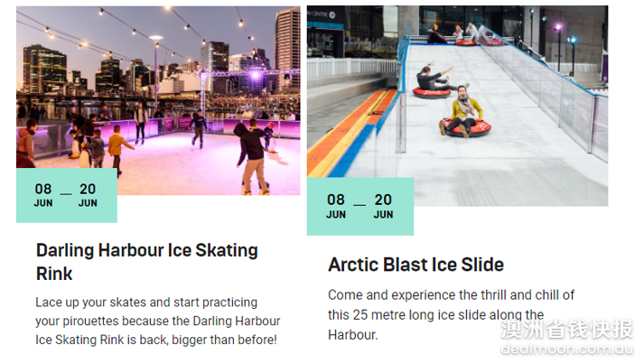The width and height of the screenshot is (635, 364).
Task: Click the 'Come and experience the thrill' description
Action: 451,315
